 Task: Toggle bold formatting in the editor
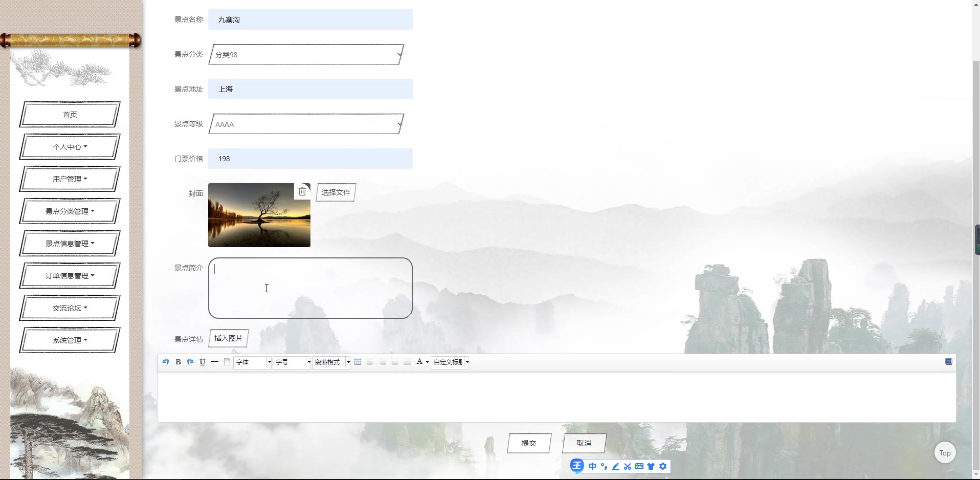pos(178,362)
